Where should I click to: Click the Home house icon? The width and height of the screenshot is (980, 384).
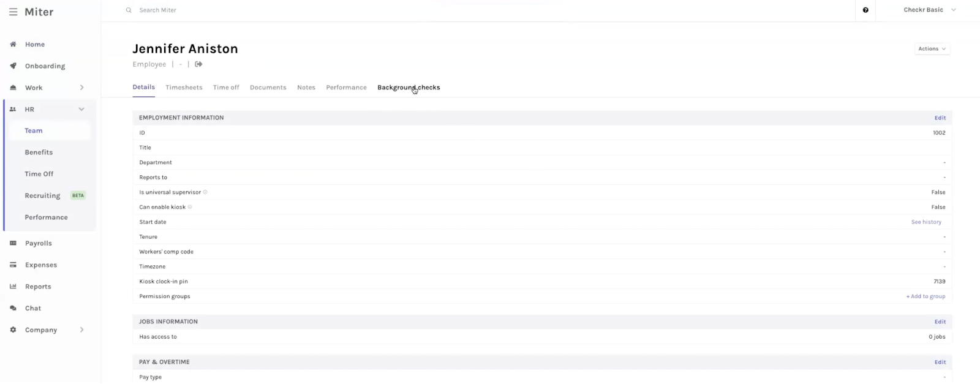(13, 44)
